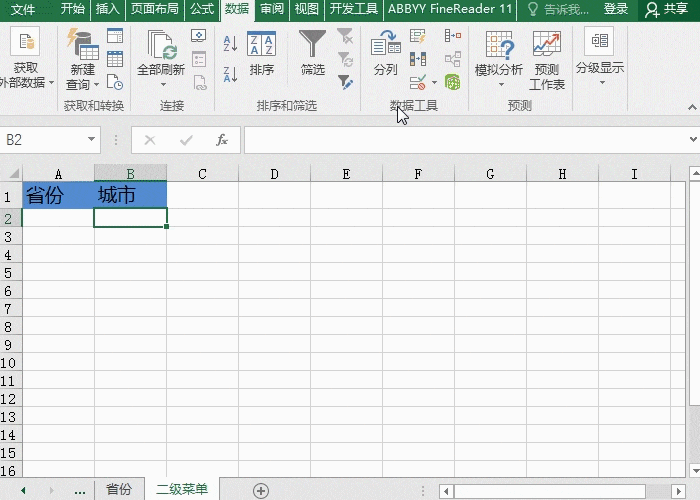Click the From Table icon
The image size is (700, 500).
(x=115, y=59)
